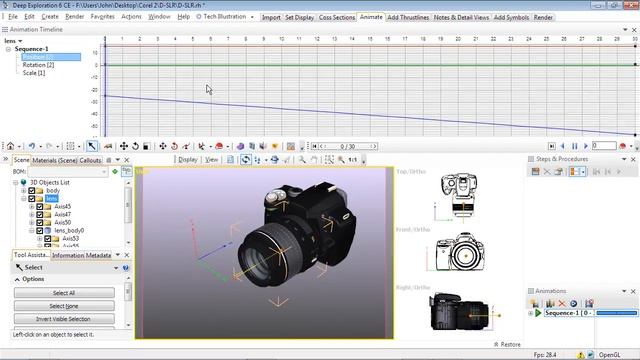The height and width of the screenshot is (360, 640).
Task: Click the purple cube icon in the toolbar
Action: coord(240,146)
